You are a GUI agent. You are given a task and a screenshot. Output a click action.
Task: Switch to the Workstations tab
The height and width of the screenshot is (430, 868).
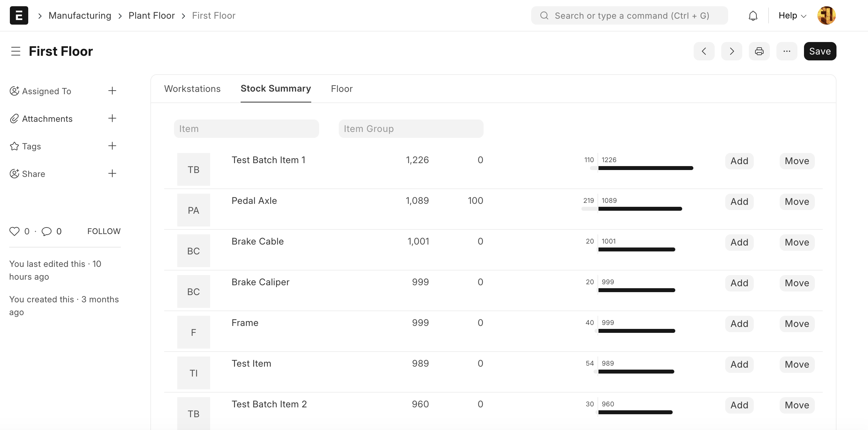click(192, 89)
